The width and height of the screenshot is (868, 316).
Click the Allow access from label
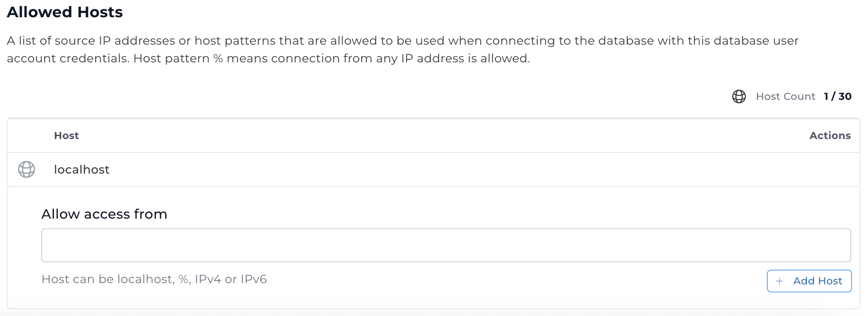click(104, 214)
